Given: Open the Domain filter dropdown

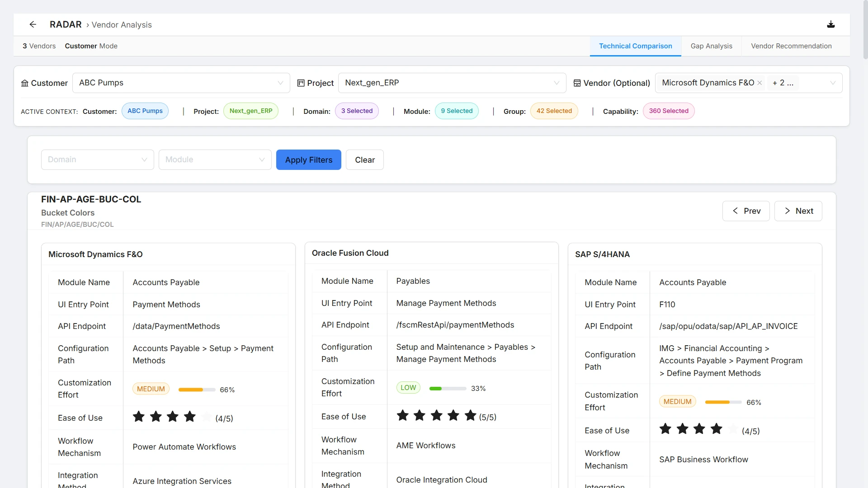Looking at the screenshot, I should (x=98, y=160).
